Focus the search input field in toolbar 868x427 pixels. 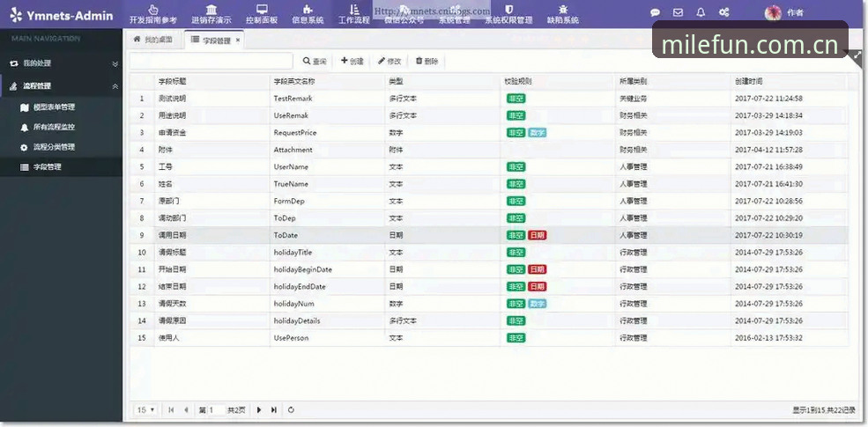(211, 62)
